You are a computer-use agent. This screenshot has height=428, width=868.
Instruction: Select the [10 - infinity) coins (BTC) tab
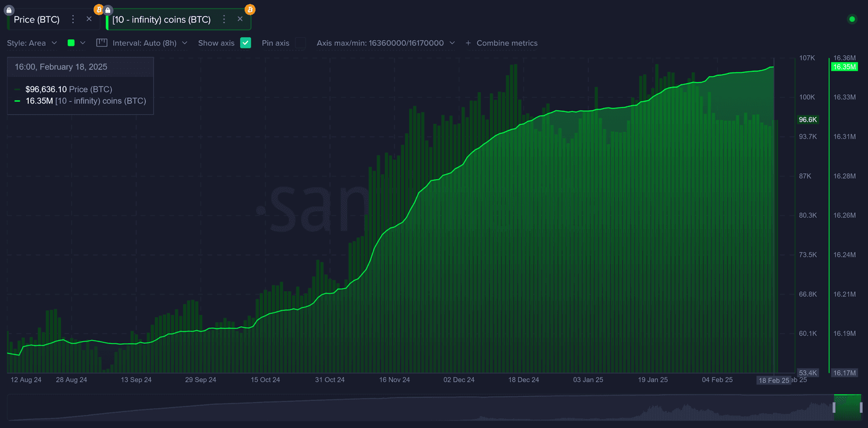pyautogui.click(x=162, y=20)
